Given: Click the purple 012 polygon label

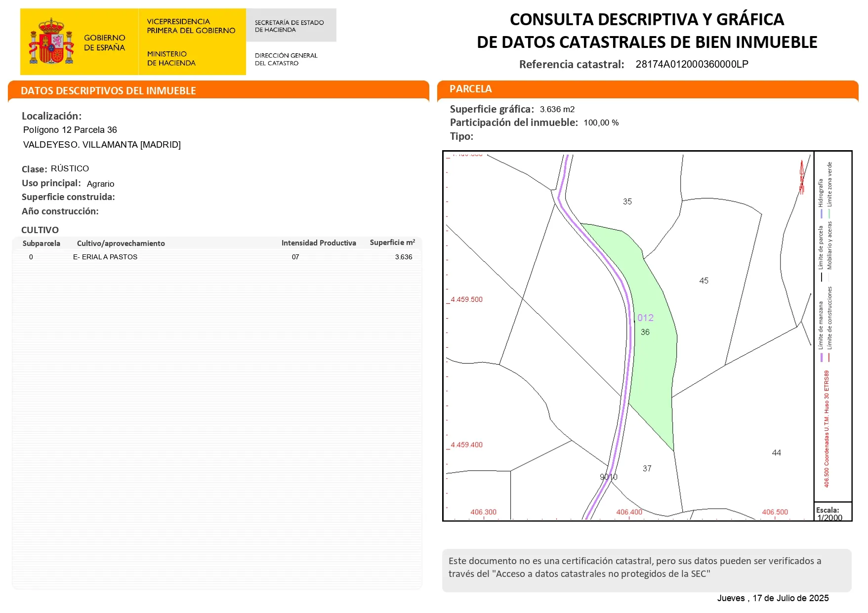Looking at the screenshot, I should point(645,318).
